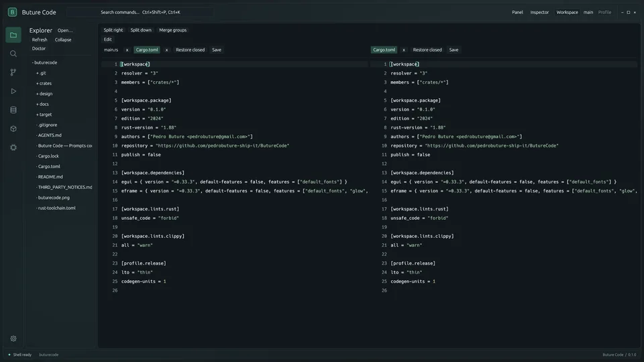644x362 pixels.
Task: Click [profile.release] in left editor
Action: tap(144, 263)
